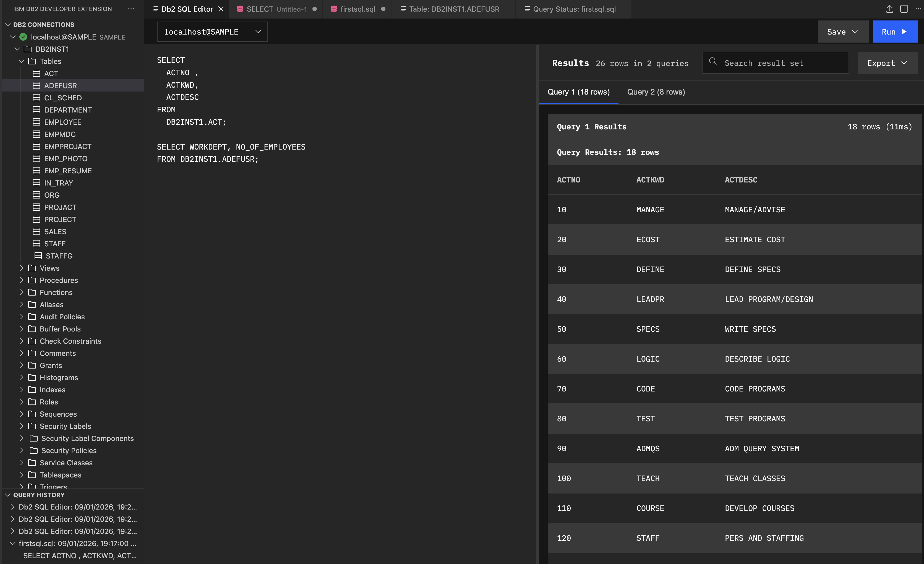The width and height of the screenshot is (924, 564).
Task: Click the table icon next to STAFF
Action: 36,243
